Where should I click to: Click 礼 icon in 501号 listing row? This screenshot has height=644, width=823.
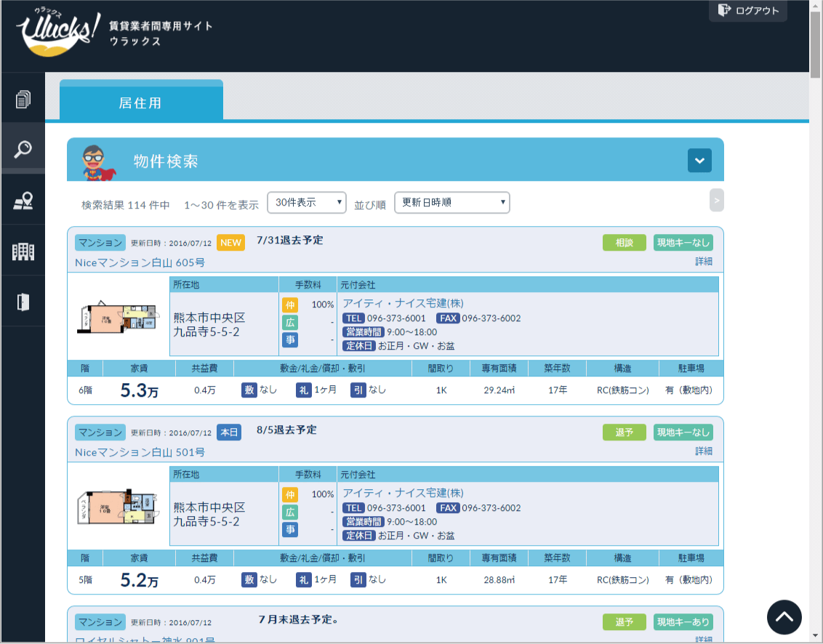(x=303, y=579)
